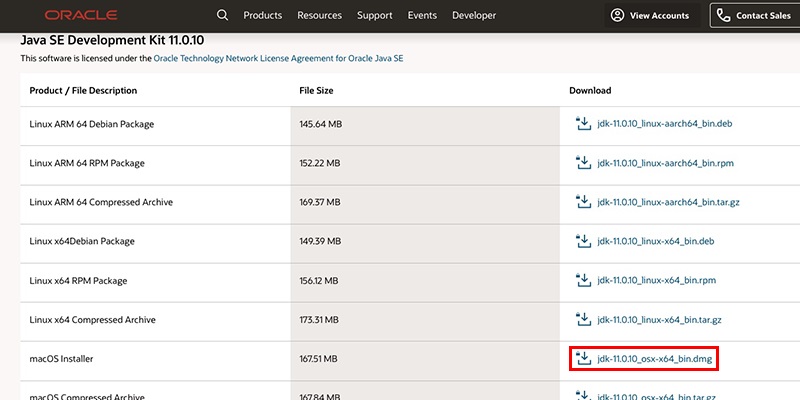This screenshot has width=800, height=400.
Task: Select Linux x64 Compressed Archive label
Action: point(92,320)
